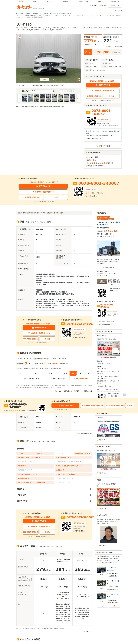Image resolution: width=138 pixels, height=644 pixels.
Task: Click 詳細を見る next to monthly loan price
Action: pyautogui.click(x=116, y=52)
